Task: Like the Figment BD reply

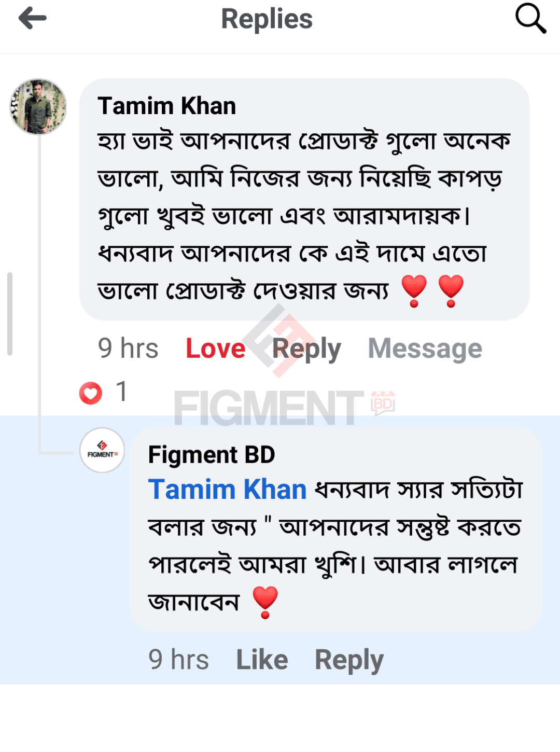Action: click(262, 660)
